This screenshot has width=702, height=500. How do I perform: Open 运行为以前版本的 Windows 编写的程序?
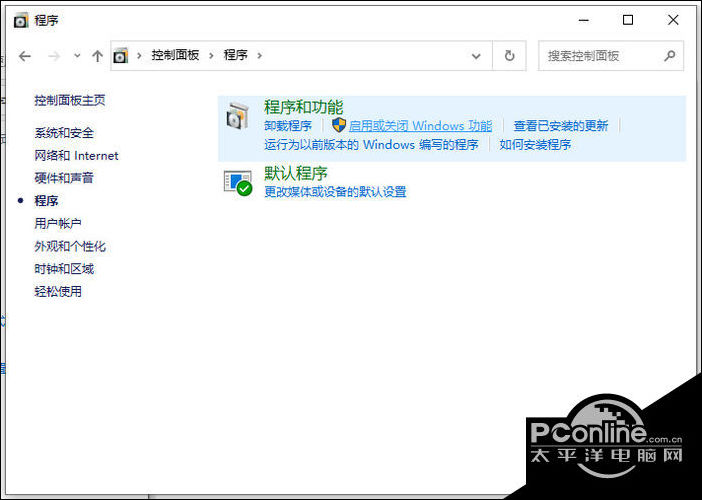tap(371, 145)
